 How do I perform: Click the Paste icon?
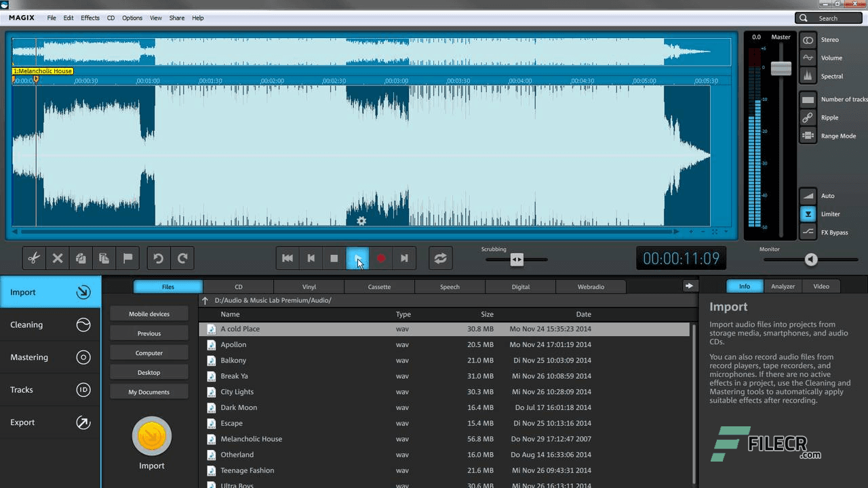coord(104,258)
